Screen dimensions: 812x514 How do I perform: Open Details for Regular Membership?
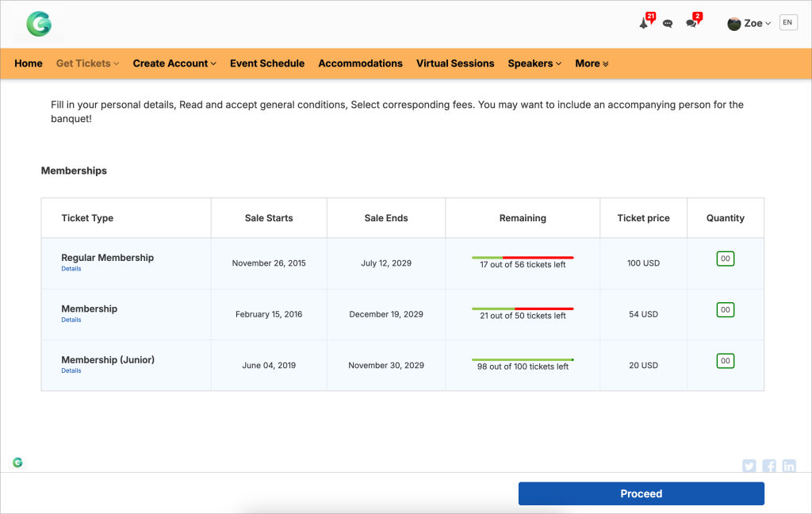click(x=71, y=268)
